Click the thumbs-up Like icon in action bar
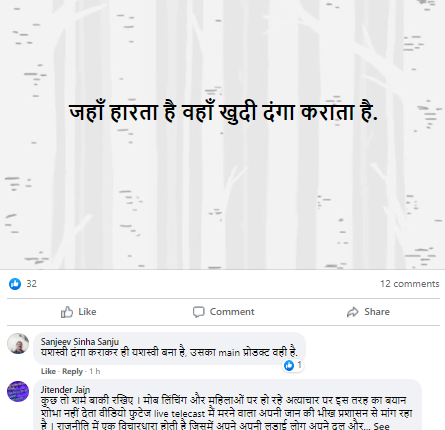The height and width of the screenshot is (430, 445). point(67,312)
